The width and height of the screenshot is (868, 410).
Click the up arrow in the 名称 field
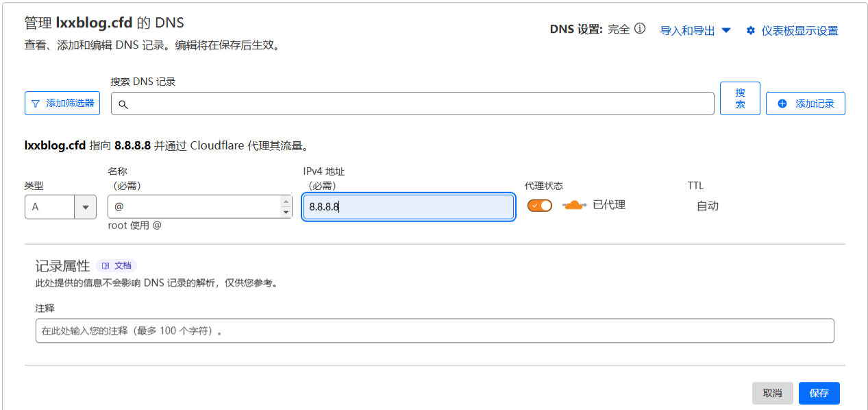(x=286, y=201)
